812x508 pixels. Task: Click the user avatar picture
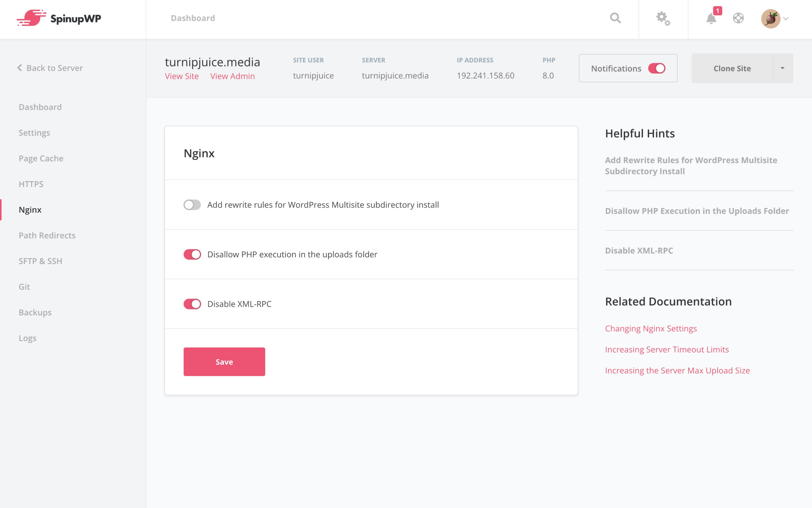(770, 19)
